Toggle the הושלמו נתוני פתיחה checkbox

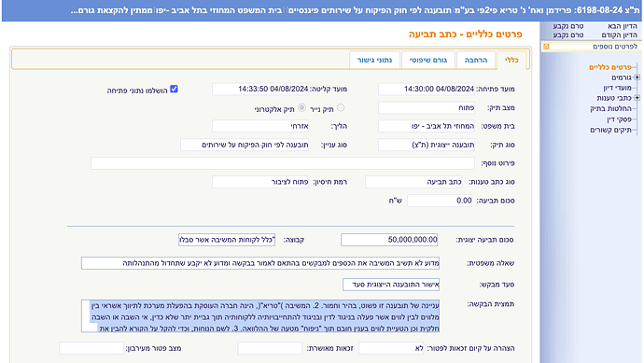click(x=174, y=89)
